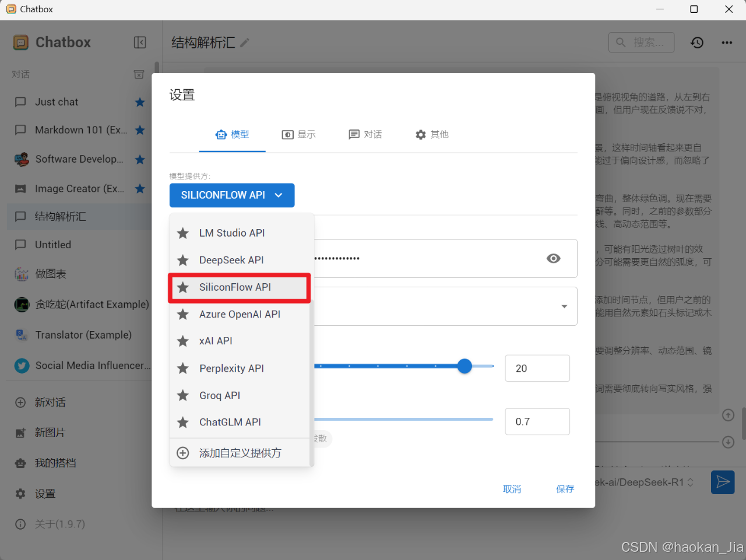Pick Perplexity API from the provider menu
Screen dimensions: 746x560
pos(240,368)
